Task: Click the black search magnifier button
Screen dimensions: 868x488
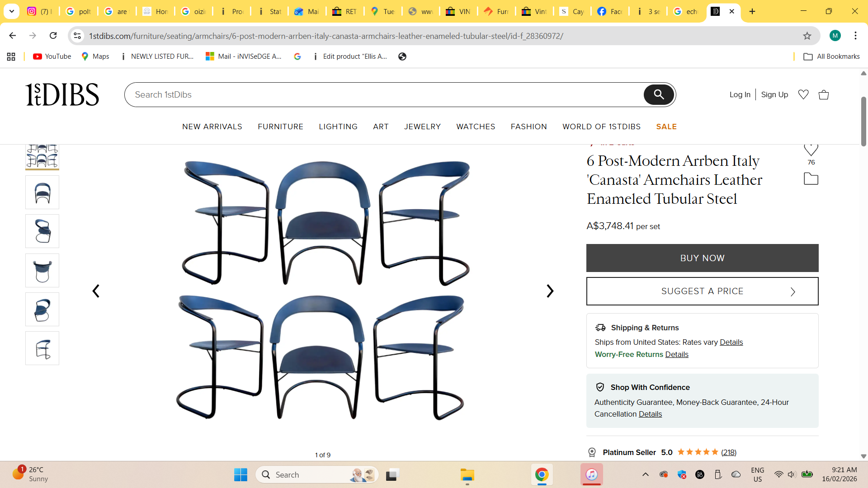Action: tap(659, 94)
